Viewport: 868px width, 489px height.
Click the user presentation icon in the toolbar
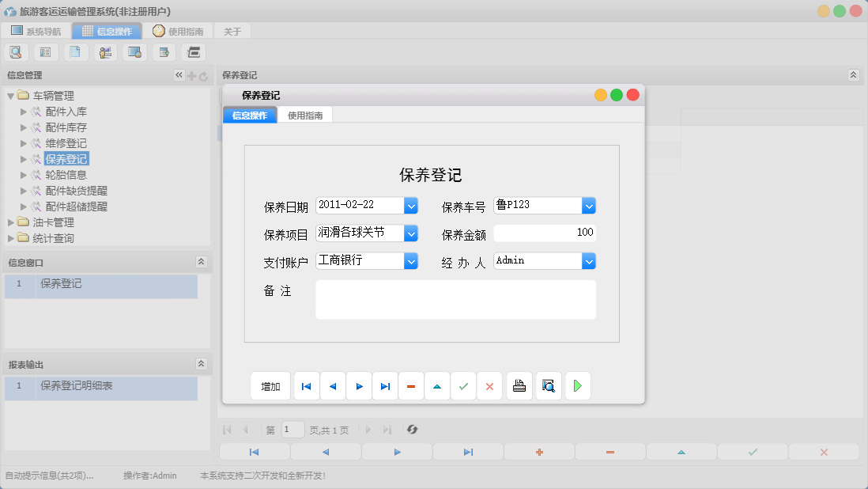pos(105,51)
